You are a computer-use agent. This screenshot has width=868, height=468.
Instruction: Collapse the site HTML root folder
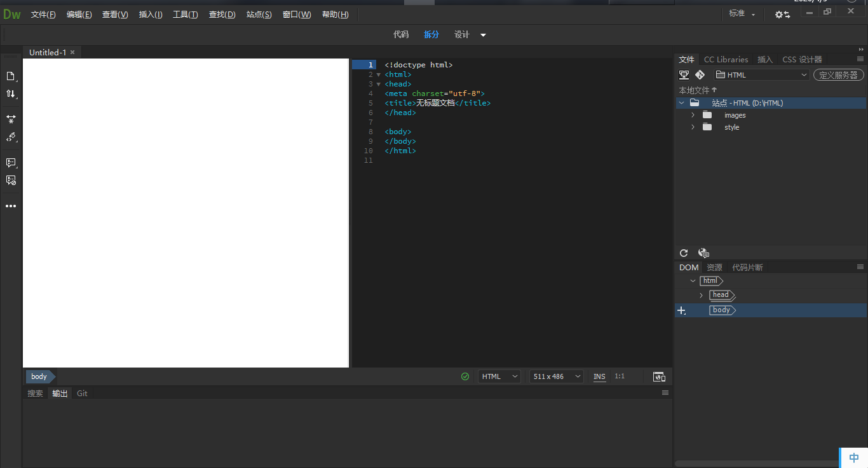coord(682,103)
